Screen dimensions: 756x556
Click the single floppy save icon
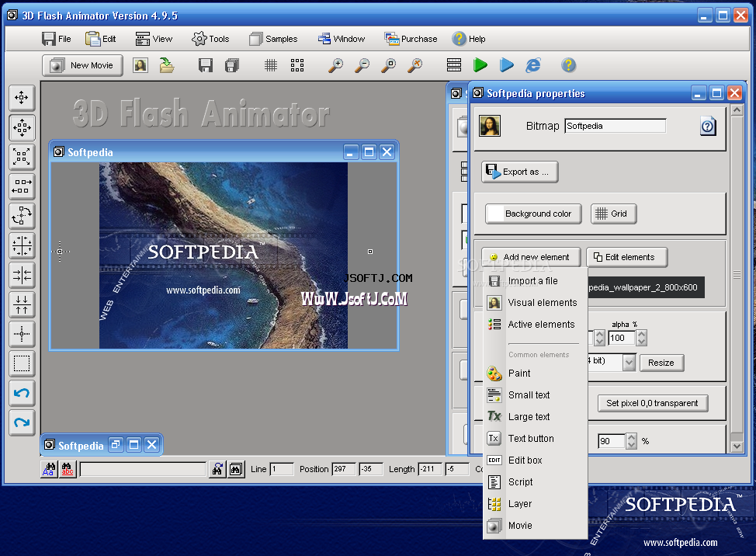click(x=206, y=65)
